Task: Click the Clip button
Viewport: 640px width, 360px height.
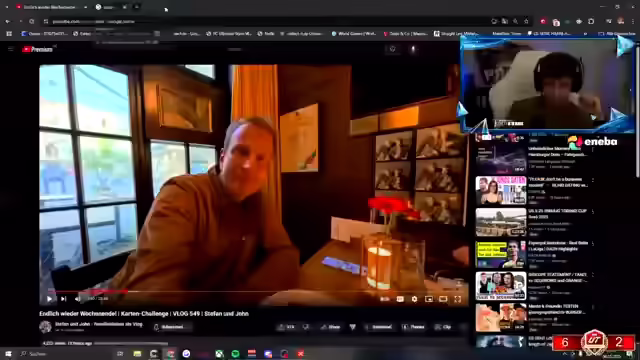Action: point(443,327)
